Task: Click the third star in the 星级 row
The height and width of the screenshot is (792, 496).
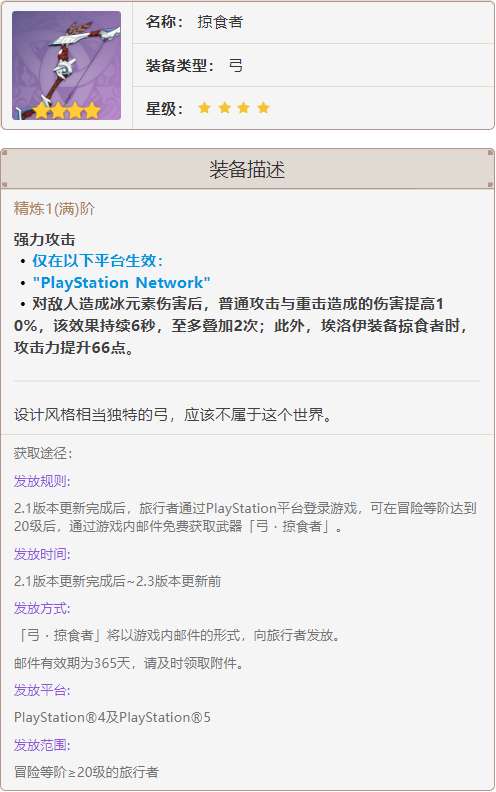Action: [243, 108]
